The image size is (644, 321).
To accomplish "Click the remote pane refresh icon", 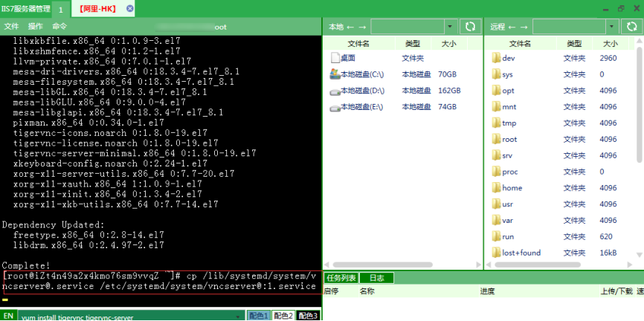I will coord(632,27).
